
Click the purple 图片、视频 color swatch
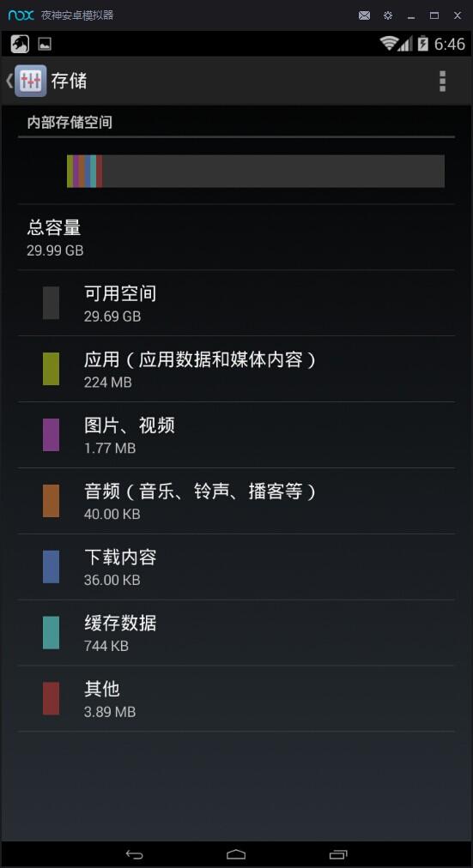click(x=51, y=435)
